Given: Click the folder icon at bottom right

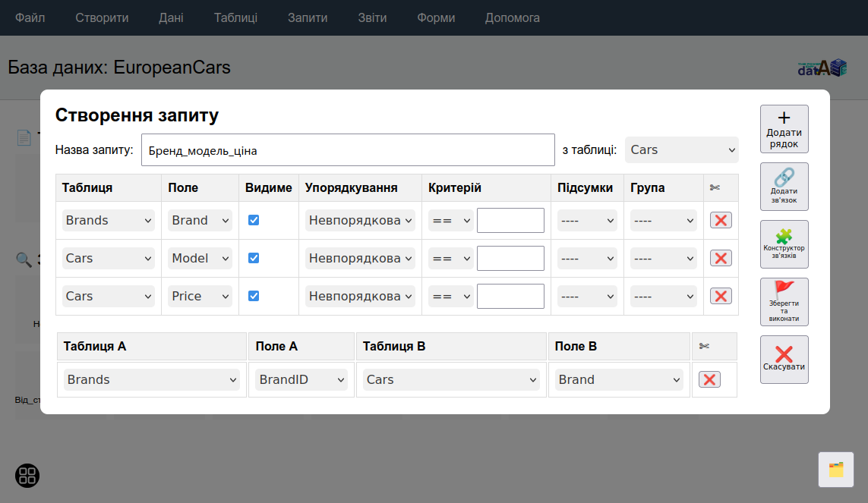Looking at the screenshot, I should pyautogui.click(x=835, y=470).
